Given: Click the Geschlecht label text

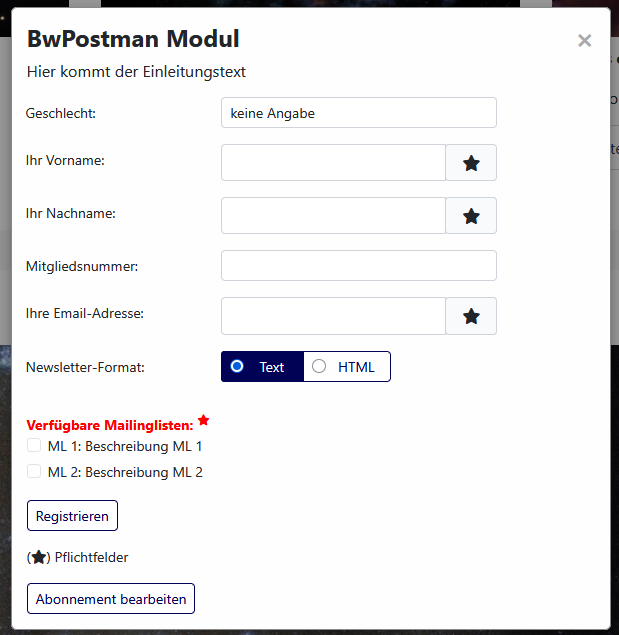Looking at the screenshot, I should pos(61,113).
